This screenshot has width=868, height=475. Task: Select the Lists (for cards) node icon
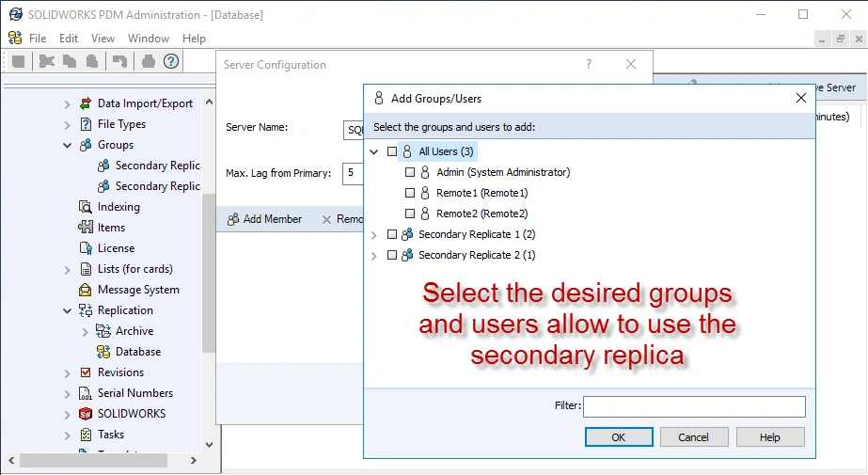tap(86, 269)
